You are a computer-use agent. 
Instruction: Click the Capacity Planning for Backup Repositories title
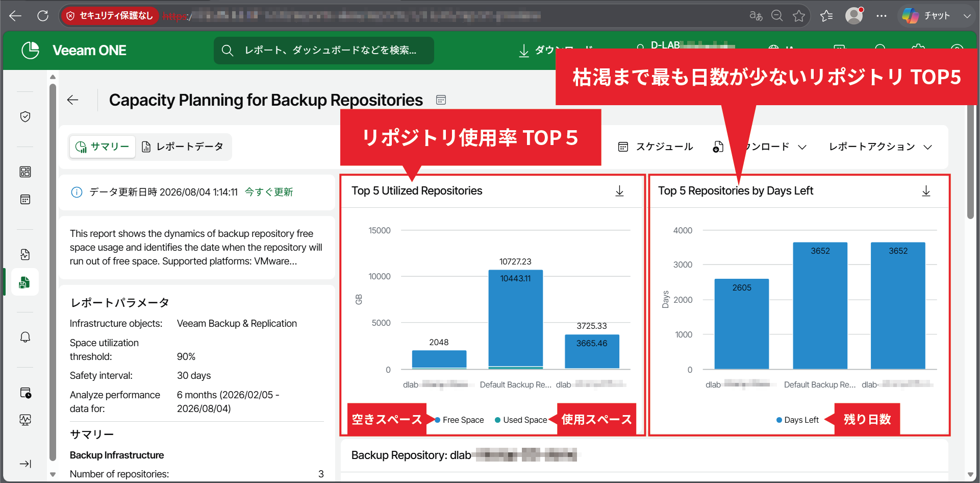pyautogui.click(x=266, y=100)
